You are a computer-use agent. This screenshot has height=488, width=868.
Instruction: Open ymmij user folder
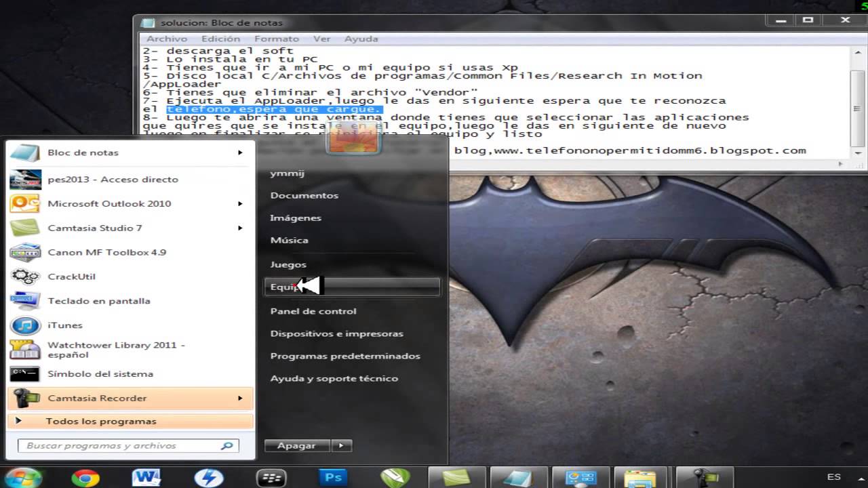(288, 173)
